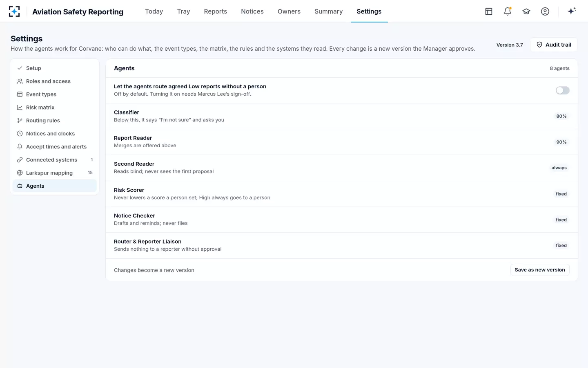Click the Version 3.7 label
This screenshot has height=368, width=588.
click(x=510, y=45)
